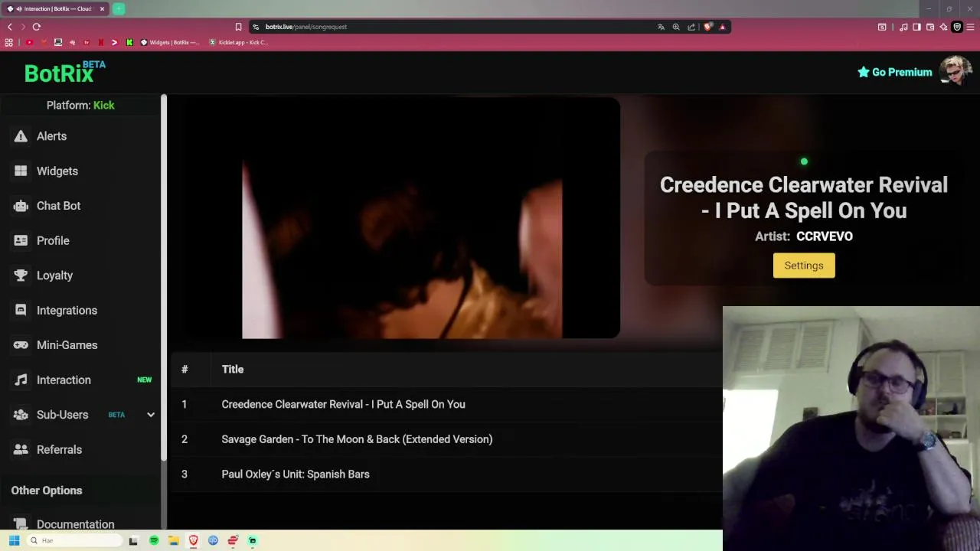Viewport: 980px width, 551px height.
Task: Click the Go Premium link
Action: click(x=894, y=72)
